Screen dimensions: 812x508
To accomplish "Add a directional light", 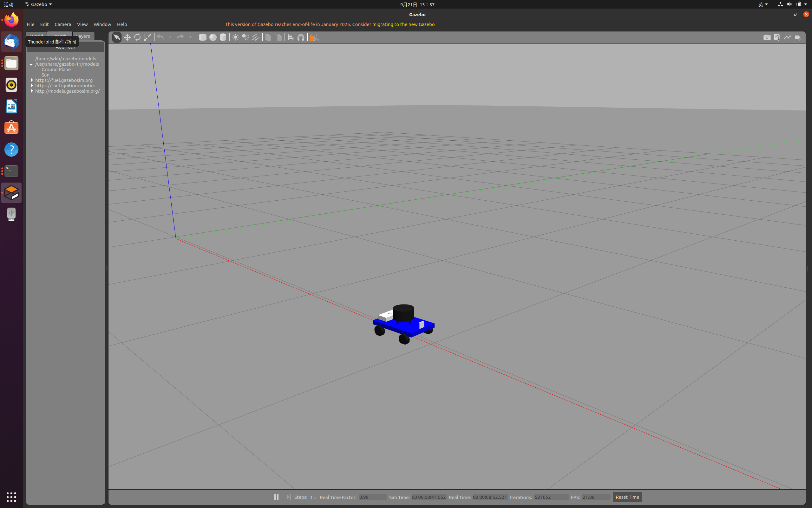I will click(x=256, y=37).
